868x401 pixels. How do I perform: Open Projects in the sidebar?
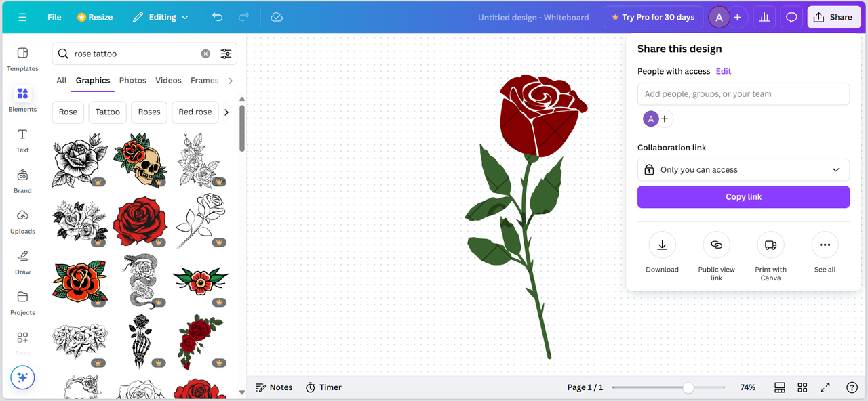22,303
